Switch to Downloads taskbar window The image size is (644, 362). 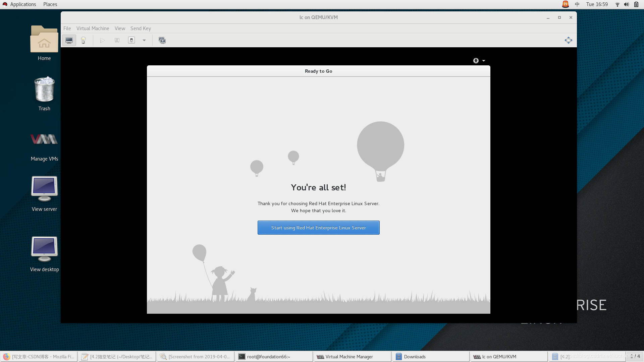tap(431, 357)
